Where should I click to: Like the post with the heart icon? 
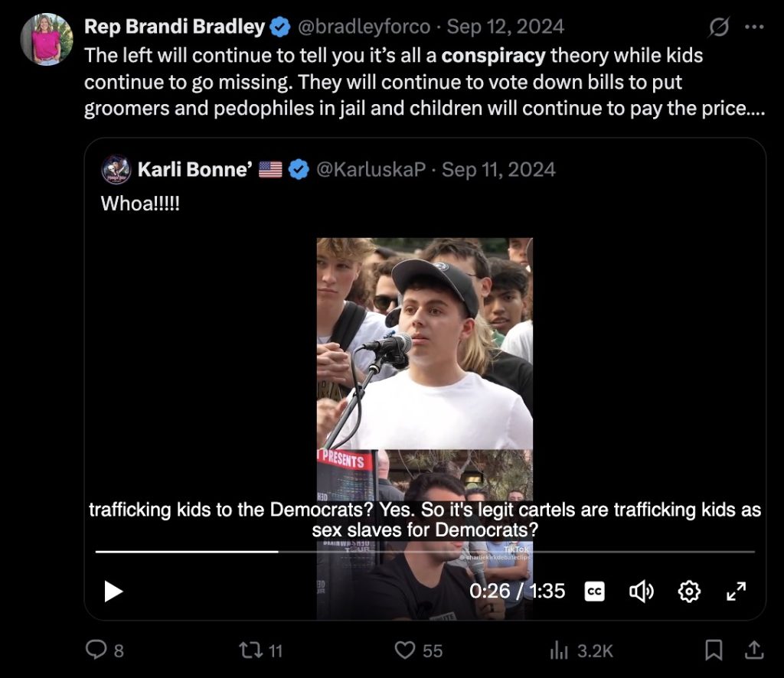pos(404,650)
